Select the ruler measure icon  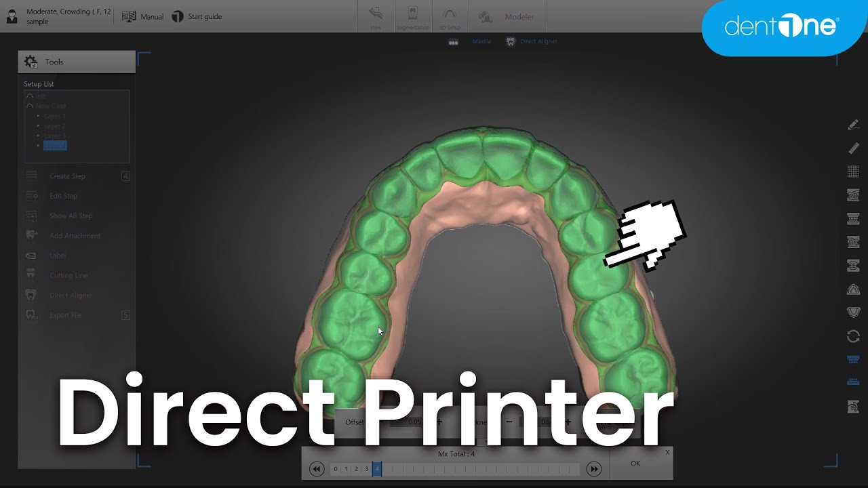pyautogui.click(x=854, y=148)
